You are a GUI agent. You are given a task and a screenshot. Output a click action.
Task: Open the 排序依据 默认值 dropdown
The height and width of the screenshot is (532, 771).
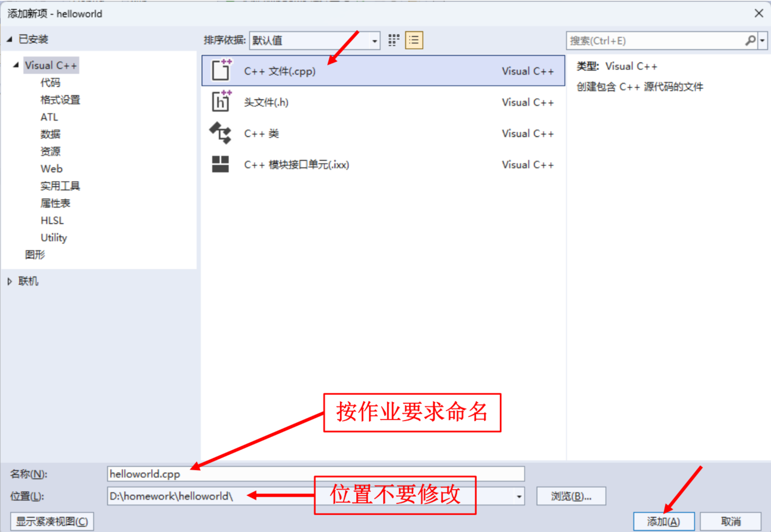click(x=314, y=40)
